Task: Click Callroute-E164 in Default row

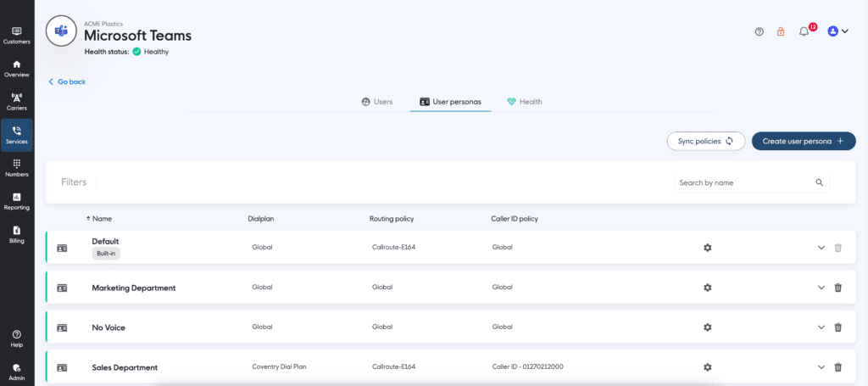Action: point(393,248)
